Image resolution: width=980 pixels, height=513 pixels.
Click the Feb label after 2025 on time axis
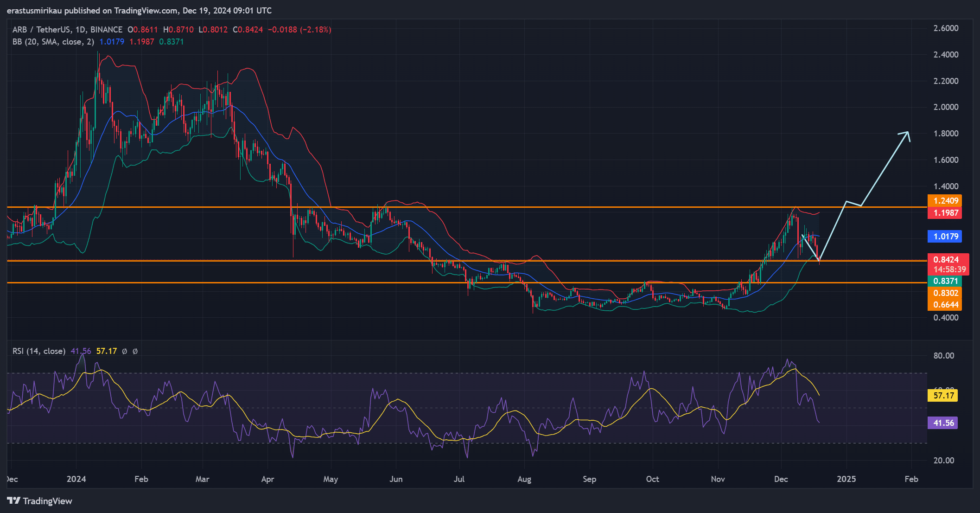point(911,479)
